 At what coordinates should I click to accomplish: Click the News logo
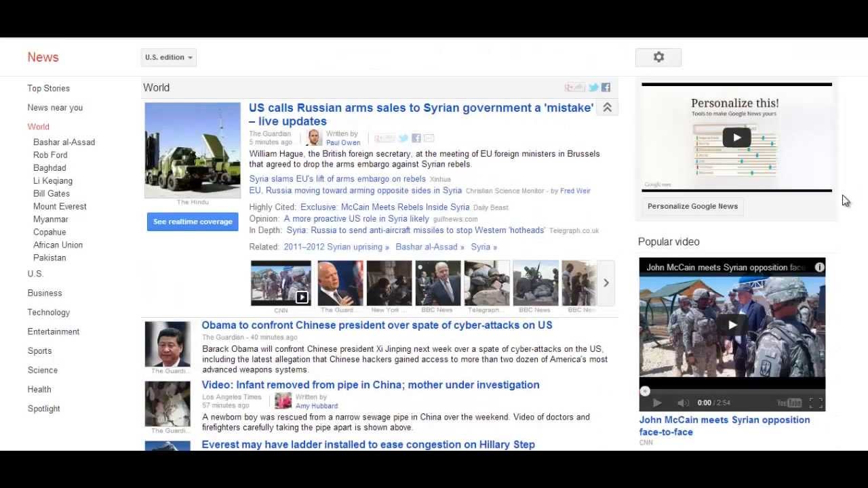coord(43,58)
